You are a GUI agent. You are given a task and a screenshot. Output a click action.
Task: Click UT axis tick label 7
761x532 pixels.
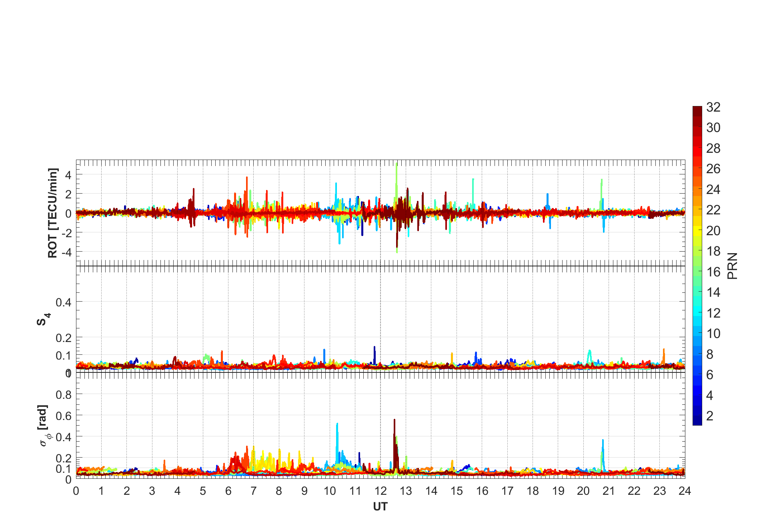[254, 491]
